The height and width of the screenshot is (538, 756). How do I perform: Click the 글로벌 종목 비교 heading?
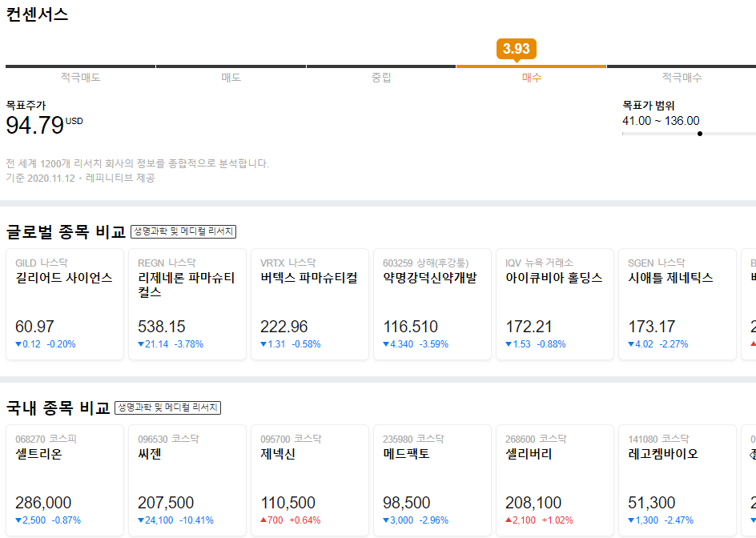(x=66, y=231)
